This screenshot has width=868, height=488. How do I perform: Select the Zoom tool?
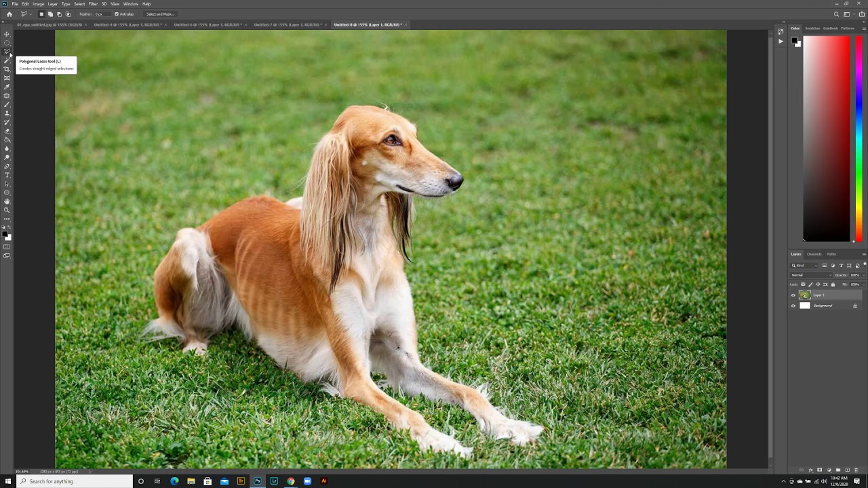point(7,210)
